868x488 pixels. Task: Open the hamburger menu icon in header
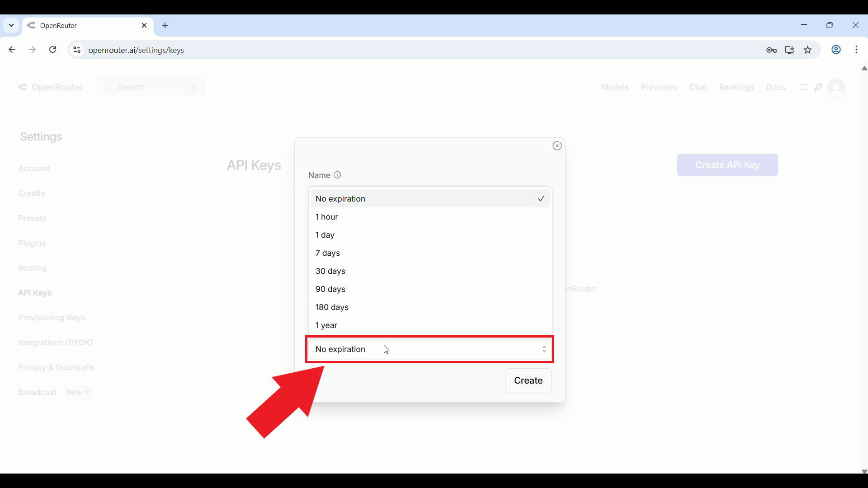click(804, 87)
